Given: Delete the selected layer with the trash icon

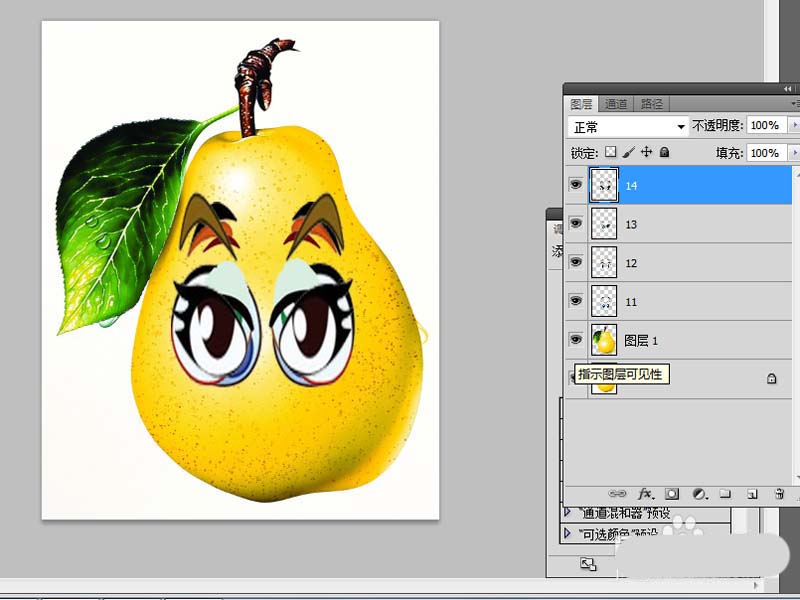Looking at the screenshot, I should click(x=779, y=494).
